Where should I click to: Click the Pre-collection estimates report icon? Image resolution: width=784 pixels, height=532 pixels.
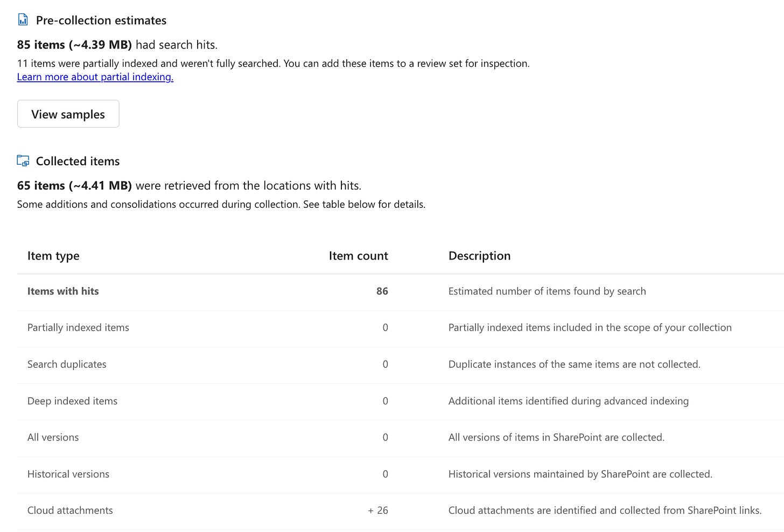coord(23,20)
